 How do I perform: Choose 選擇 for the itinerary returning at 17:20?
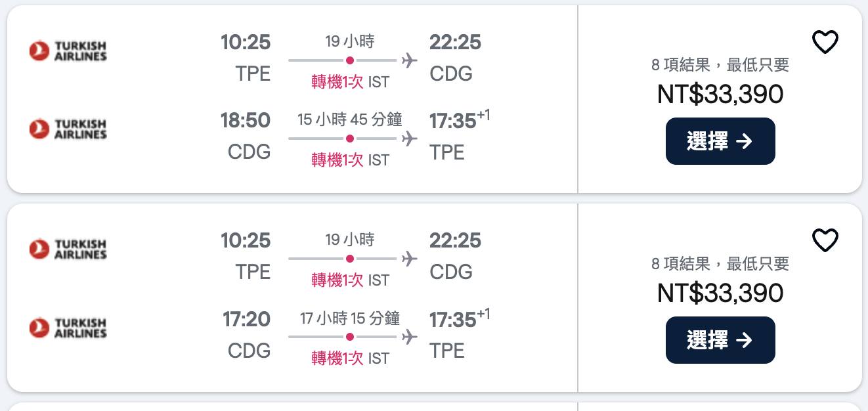(720, 340)
